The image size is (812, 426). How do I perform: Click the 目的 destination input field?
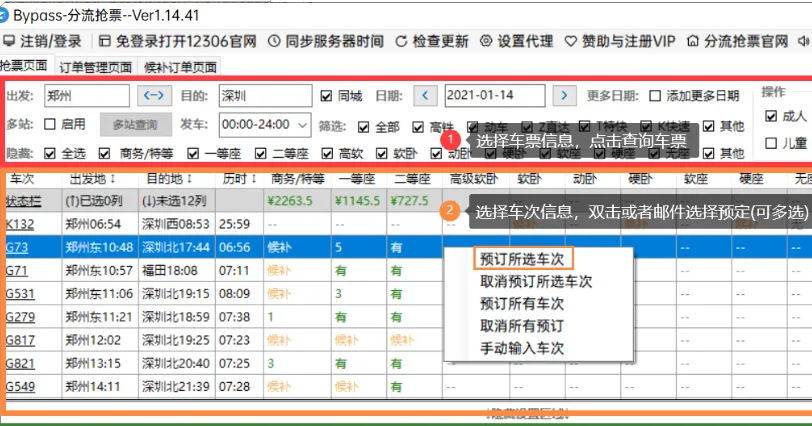click(x=265, y=96)
